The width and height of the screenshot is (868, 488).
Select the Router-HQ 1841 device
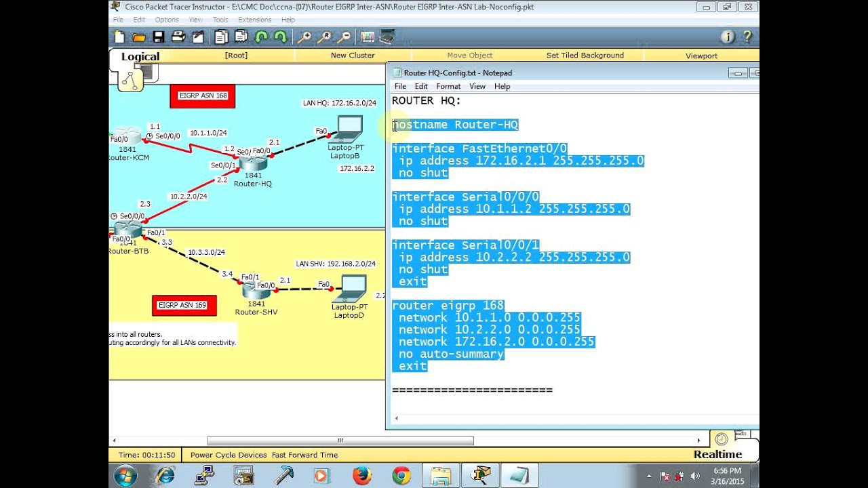point(254,163)
